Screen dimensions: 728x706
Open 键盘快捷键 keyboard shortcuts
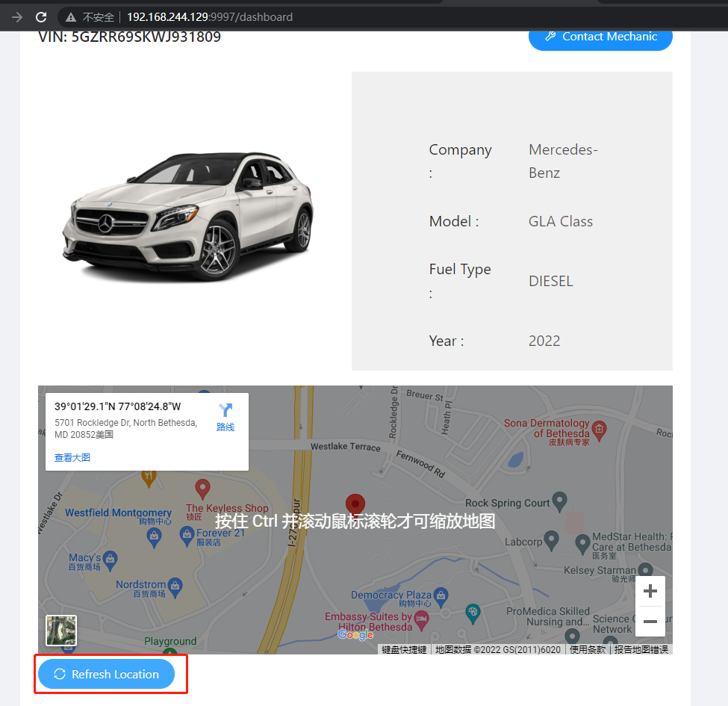(x=404, y=649)
